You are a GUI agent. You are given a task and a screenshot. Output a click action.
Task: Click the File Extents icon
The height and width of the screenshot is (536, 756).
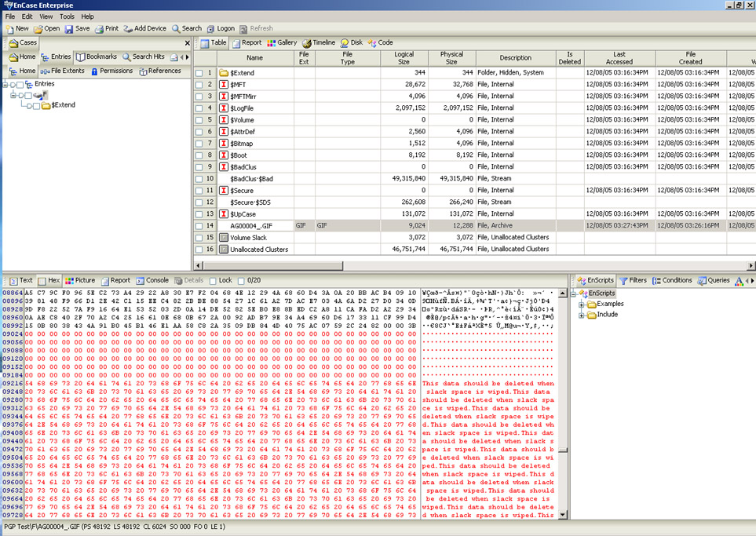coord(45,71)
